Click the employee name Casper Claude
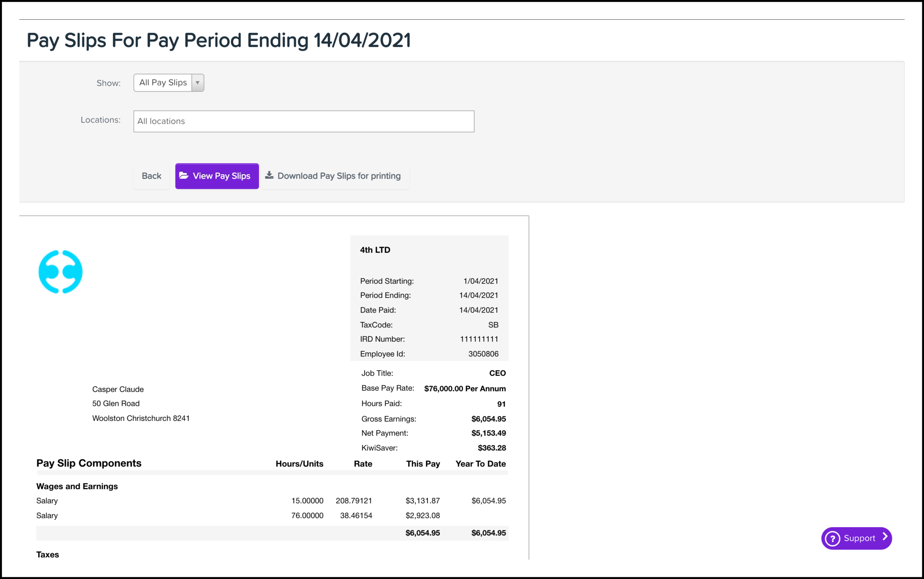The height and width of the screenshot is (579, 924). pyautogui.click(x=118, y=389)
